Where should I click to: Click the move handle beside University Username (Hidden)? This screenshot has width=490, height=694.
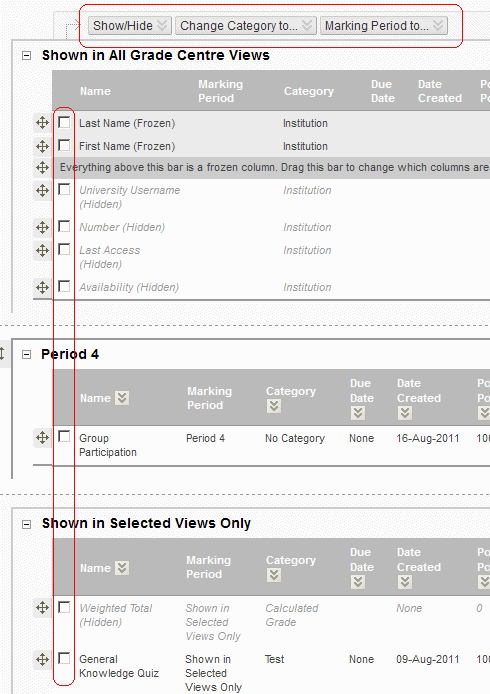tap(42, 191)
